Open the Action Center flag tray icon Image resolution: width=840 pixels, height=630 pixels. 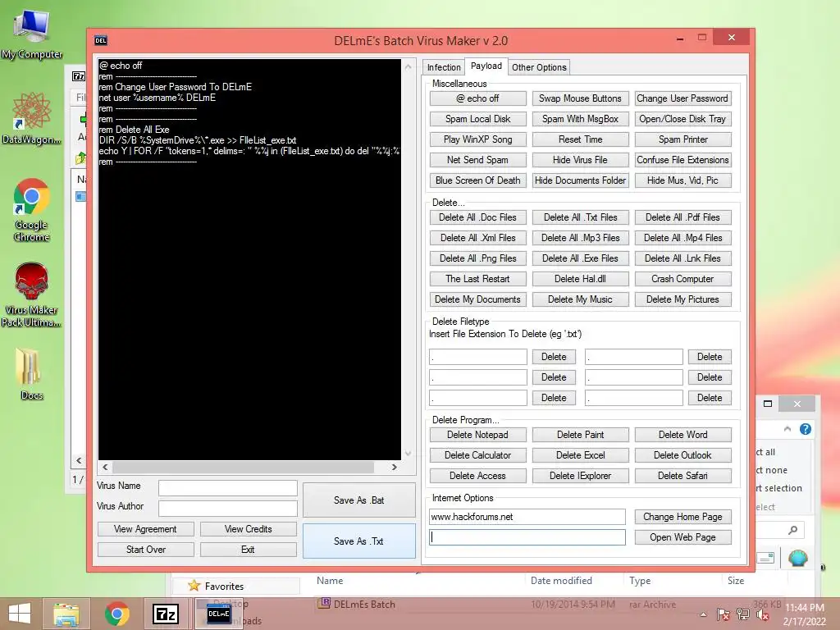pos(724,614)
